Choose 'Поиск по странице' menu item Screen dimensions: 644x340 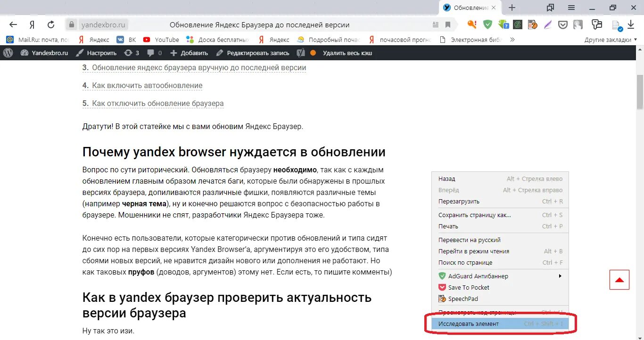500,262
